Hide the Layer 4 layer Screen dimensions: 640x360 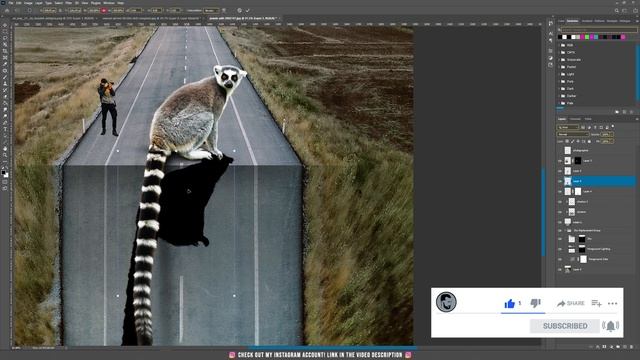(x=560, y=191)
